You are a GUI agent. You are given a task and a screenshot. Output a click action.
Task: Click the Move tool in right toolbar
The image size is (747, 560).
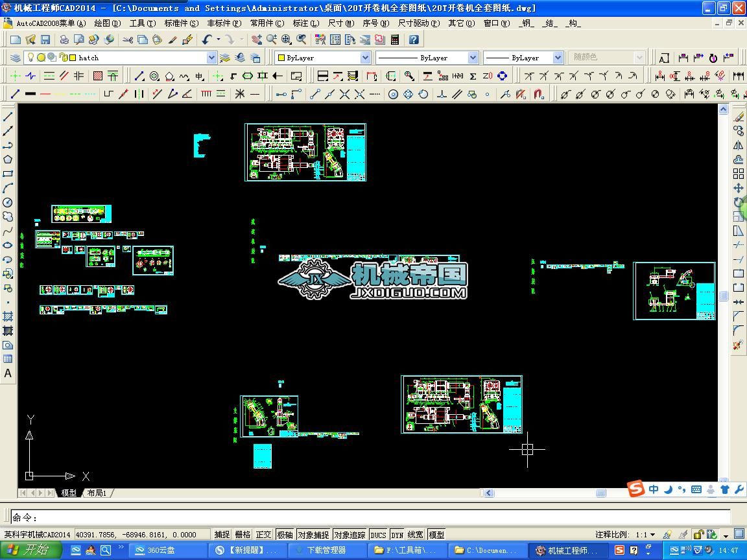coord(739,187)
